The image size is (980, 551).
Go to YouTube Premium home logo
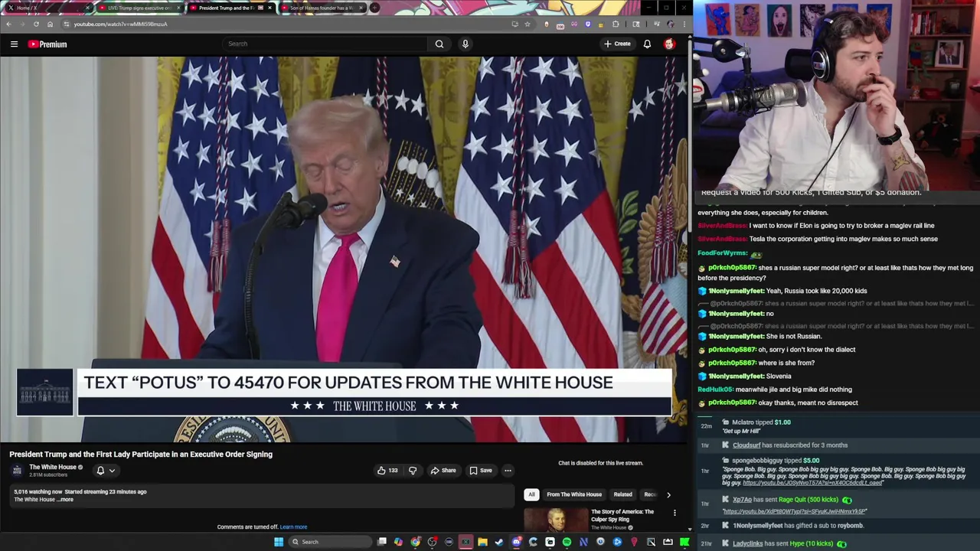47,44
